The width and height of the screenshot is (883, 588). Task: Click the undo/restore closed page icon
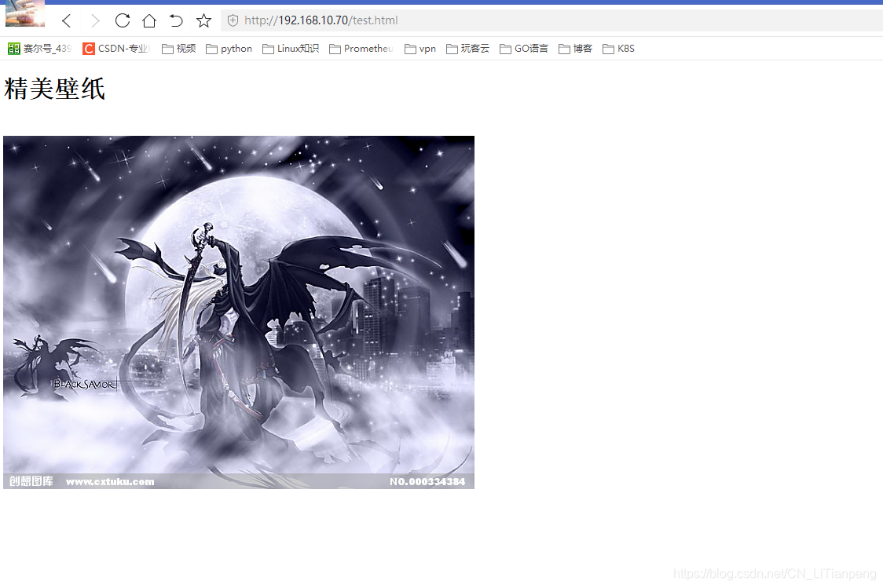[x=176, y=21]
